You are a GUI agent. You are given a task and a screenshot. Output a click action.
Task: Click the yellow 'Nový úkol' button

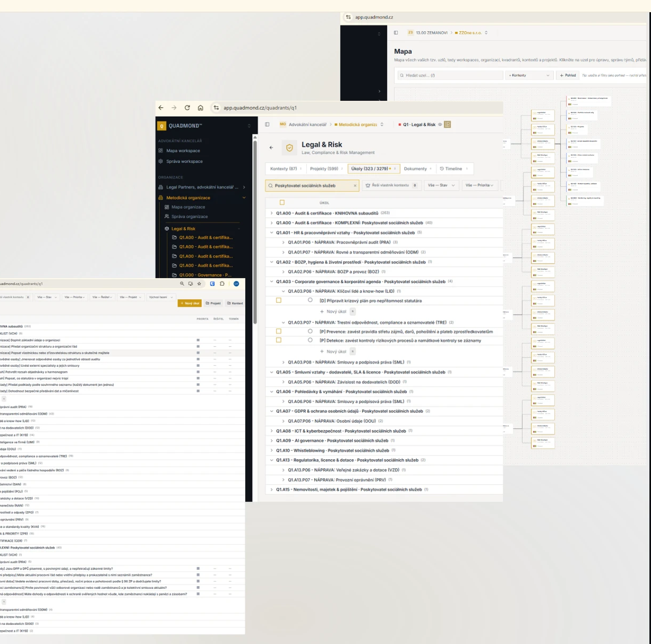(x=190, y=303)
